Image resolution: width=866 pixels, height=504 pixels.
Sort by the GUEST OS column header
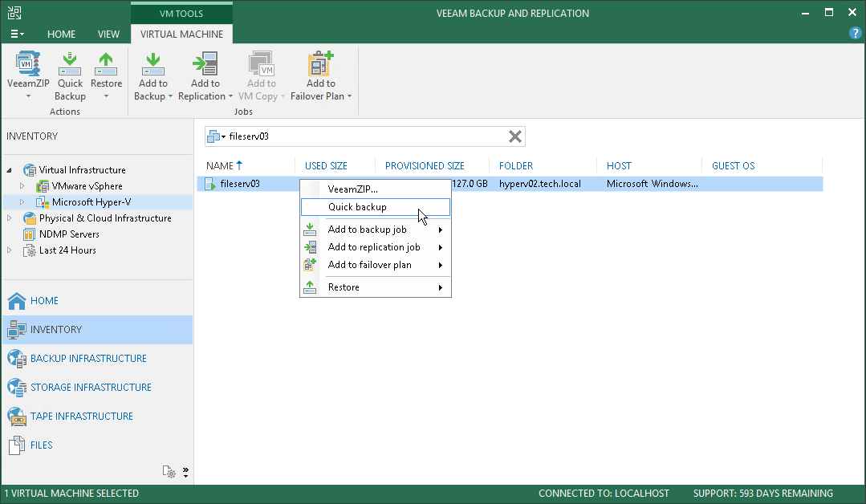tap(733, 165)
